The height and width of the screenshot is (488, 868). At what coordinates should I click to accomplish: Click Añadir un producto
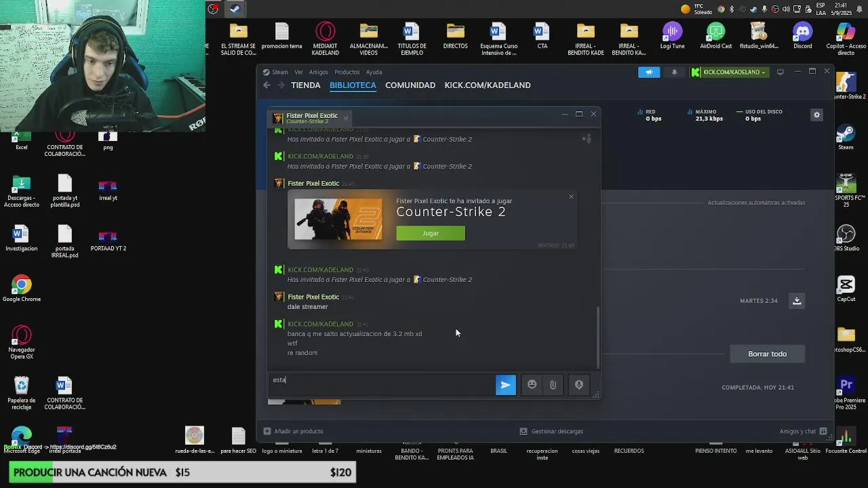tap(293, 431)
